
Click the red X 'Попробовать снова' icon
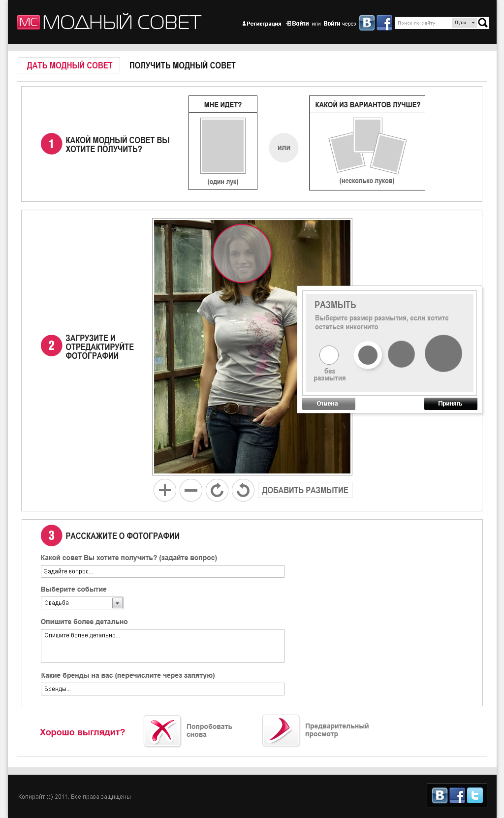(x=162, y=730)
